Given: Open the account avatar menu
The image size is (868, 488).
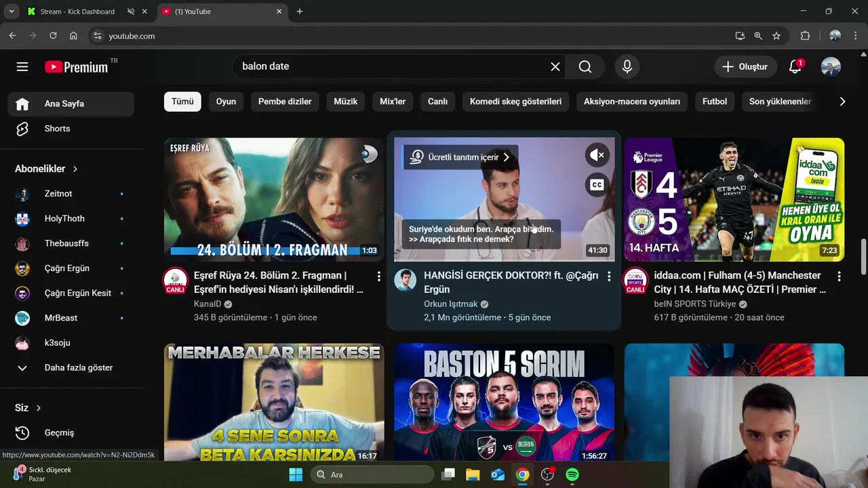Looking at the screenshot, I should (x=831, y=66).
